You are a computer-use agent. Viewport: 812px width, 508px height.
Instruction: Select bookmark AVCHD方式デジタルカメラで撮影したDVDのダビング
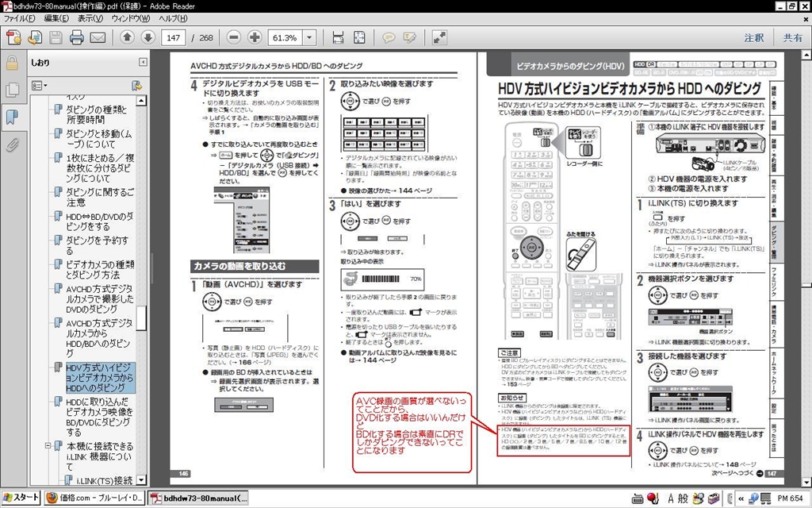coord(100,298)
